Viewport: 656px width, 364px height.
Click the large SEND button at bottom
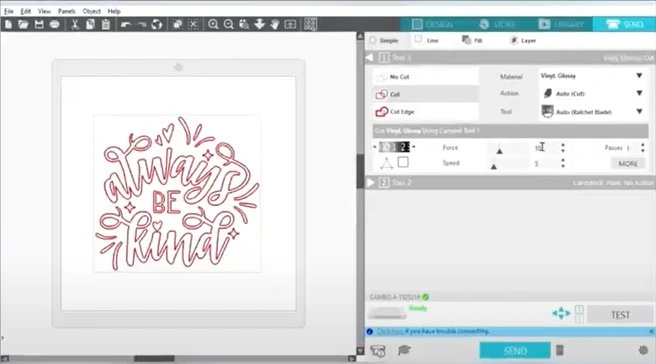515,351
